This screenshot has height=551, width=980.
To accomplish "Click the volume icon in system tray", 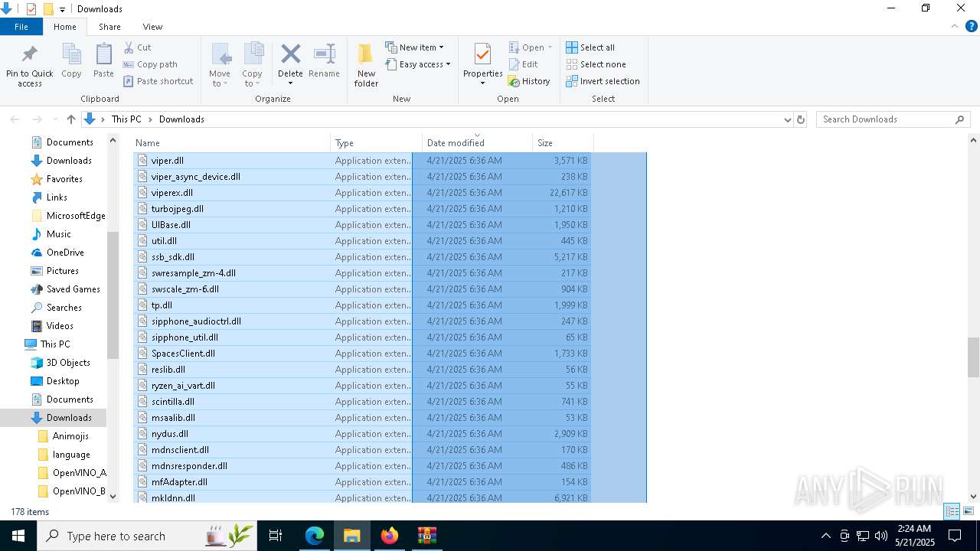I will coord(881,536).
